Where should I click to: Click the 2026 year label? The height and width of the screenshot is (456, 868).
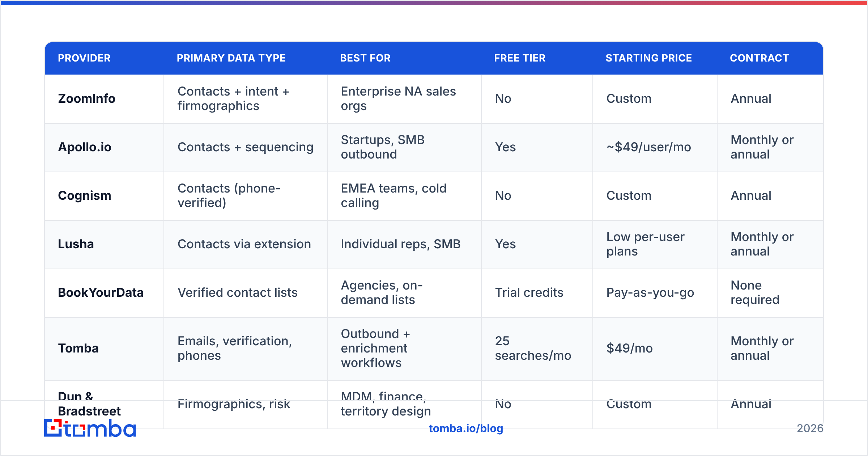(810, 428)
